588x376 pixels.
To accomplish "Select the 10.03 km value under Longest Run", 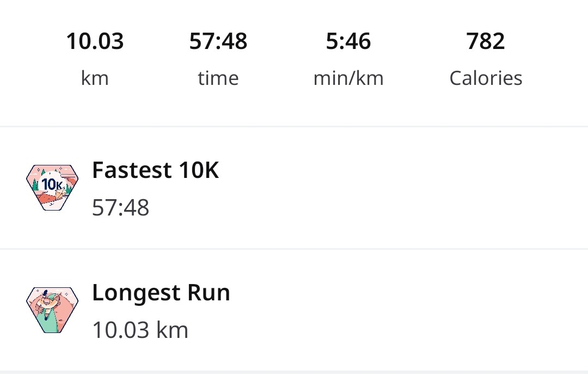I will pos(140,330).
